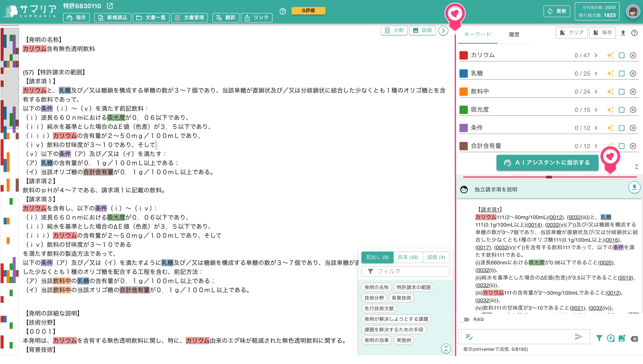Click the filter funnel icon beside instruction box

(x=599, y=338)
